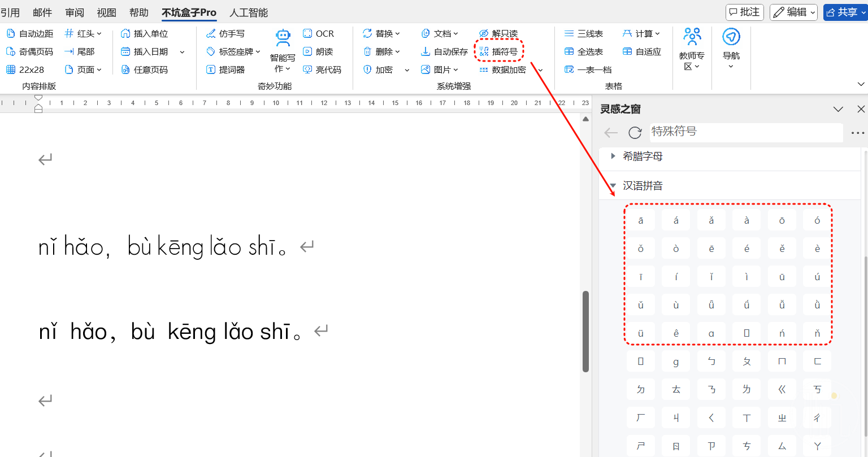
Task: Open the OCR tool
Action: pyautogui.click(x=307, y=34)
